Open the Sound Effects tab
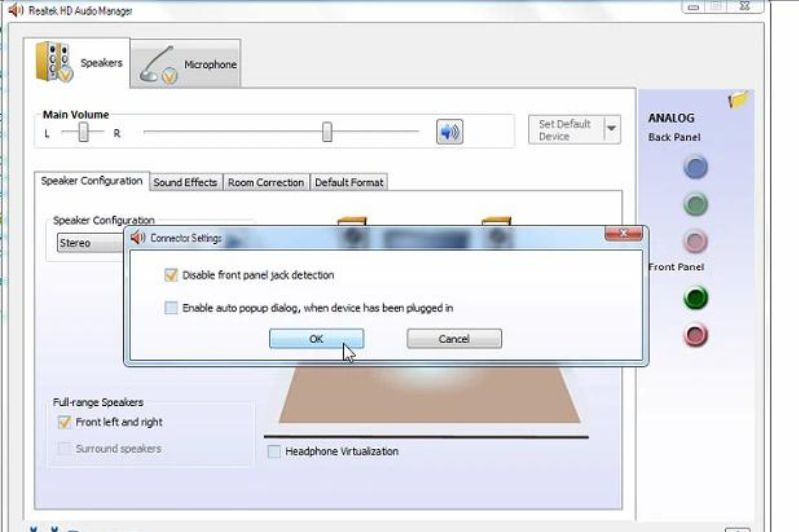Image resolution: width=799 pixels, height=532 pixels. pos(186,182)
